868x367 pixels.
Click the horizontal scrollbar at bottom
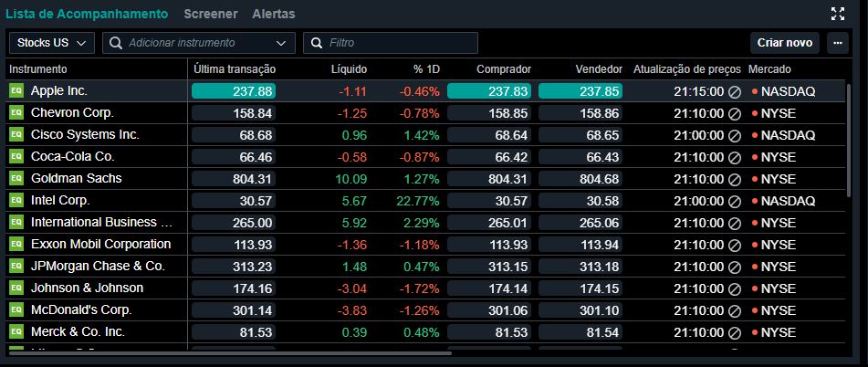coord(228,352)
